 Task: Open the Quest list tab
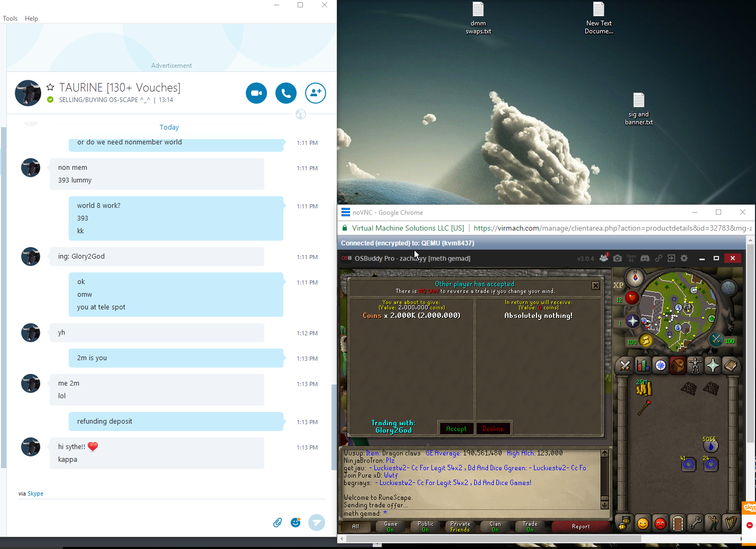pos(660,365)
